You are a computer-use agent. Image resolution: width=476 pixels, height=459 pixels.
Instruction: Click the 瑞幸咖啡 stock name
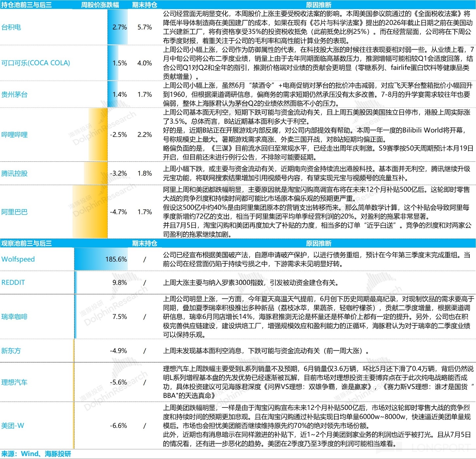[x=14, y=317]
